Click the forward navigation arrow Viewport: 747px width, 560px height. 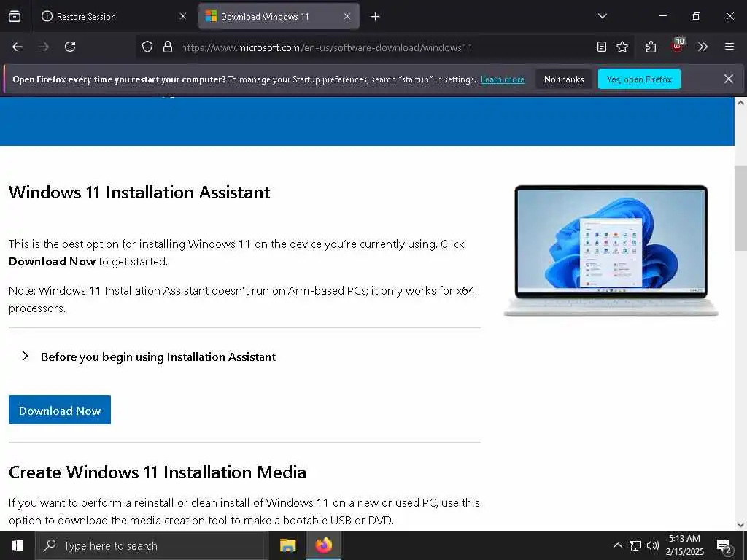44,47
